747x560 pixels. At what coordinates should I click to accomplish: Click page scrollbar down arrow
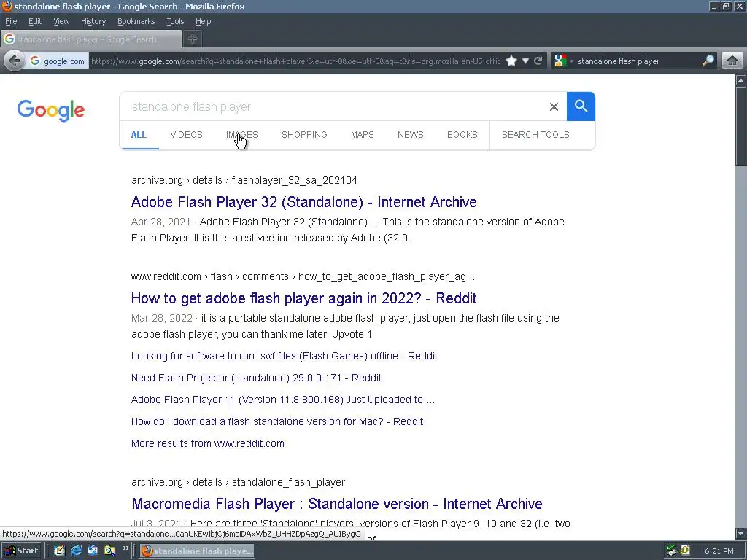point(741,534)
